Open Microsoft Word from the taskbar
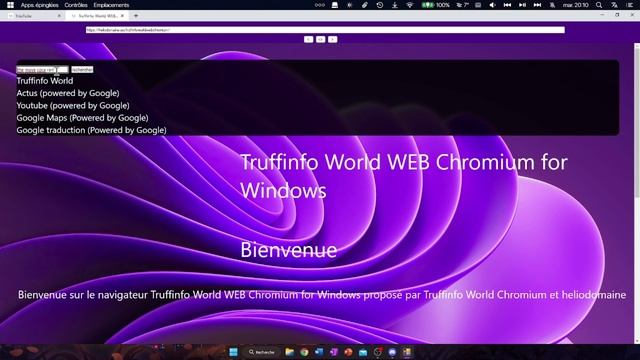This screenshot has width=640, height=360. [319, 352]
